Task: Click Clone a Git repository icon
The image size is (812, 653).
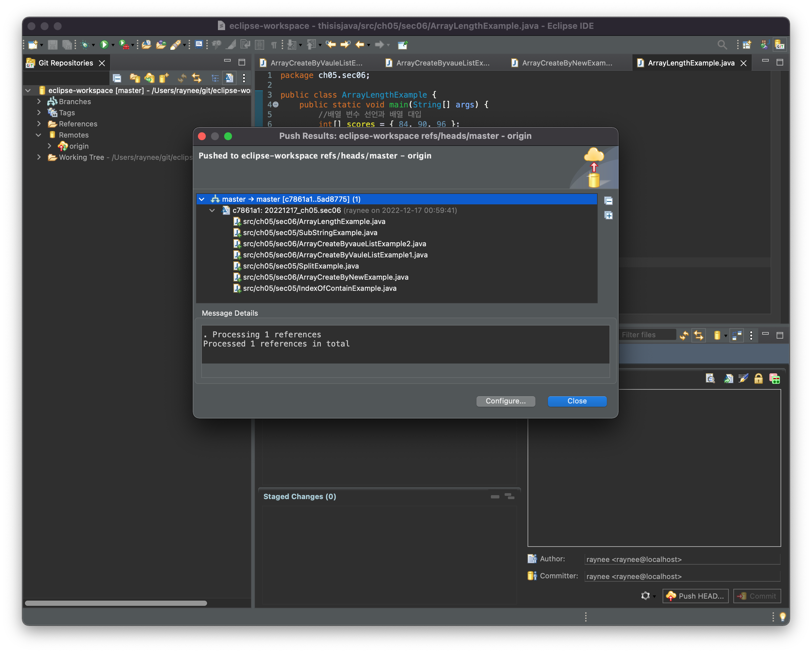Action: tap(149, 78)
